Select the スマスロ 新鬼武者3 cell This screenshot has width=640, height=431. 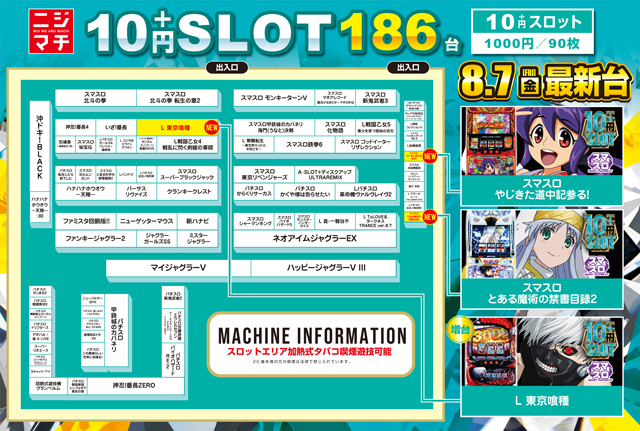[376, 98]
